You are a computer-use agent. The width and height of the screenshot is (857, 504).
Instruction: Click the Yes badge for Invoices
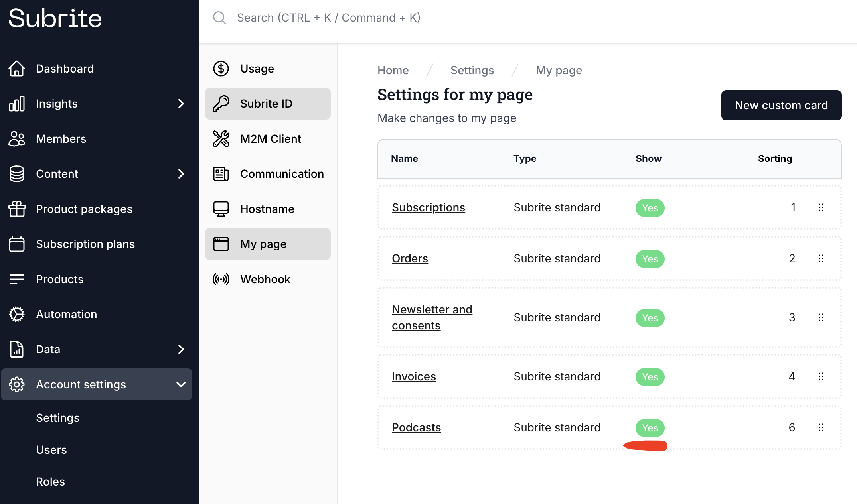coord(650,377)
